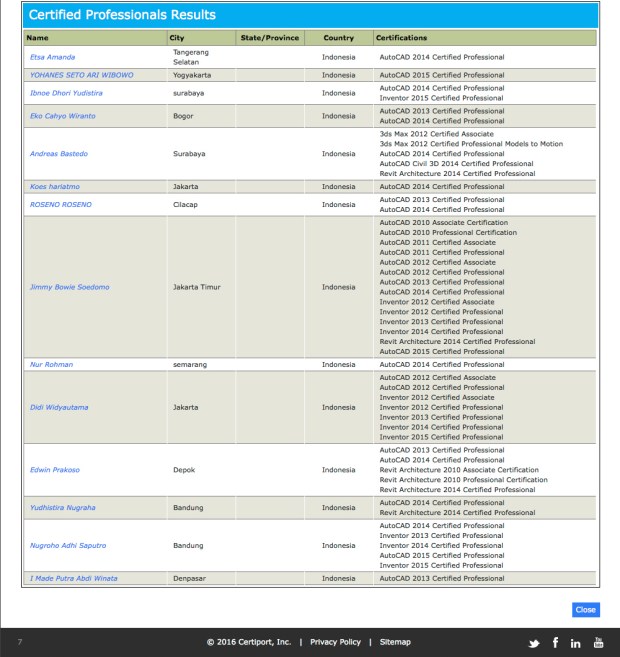
Task: Open Andreas Bastedo's certification profile
Action: coord(59,154)
